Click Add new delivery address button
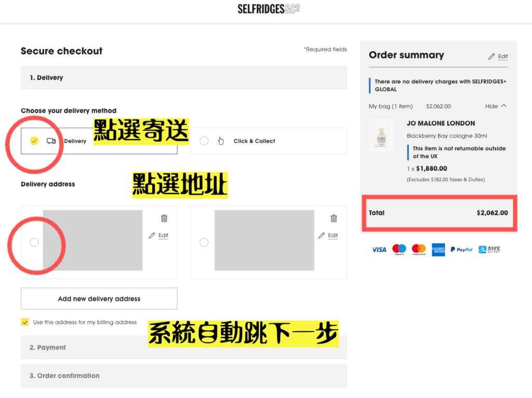This screenshot has height=398, width=532. coord(99,299)
